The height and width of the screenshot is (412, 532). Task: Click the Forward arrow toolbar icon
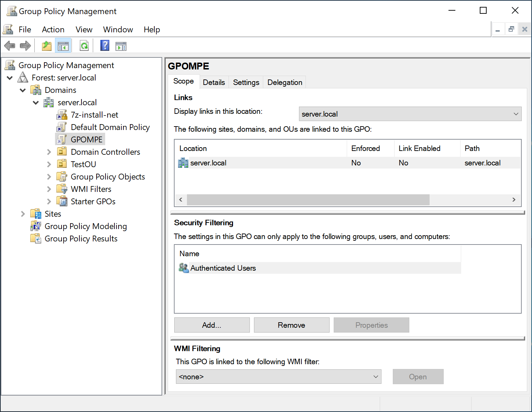point(25,46)
